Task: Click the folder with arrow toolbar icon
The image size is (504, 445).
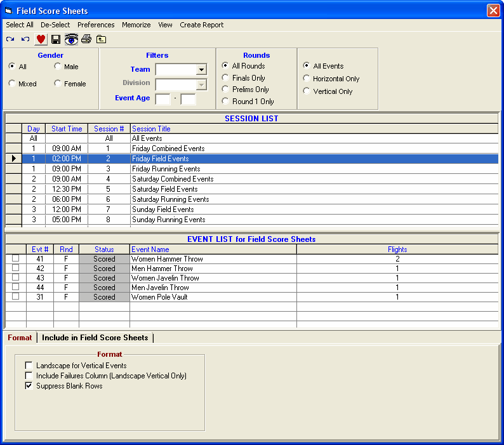Action: (x=102, y=39)
